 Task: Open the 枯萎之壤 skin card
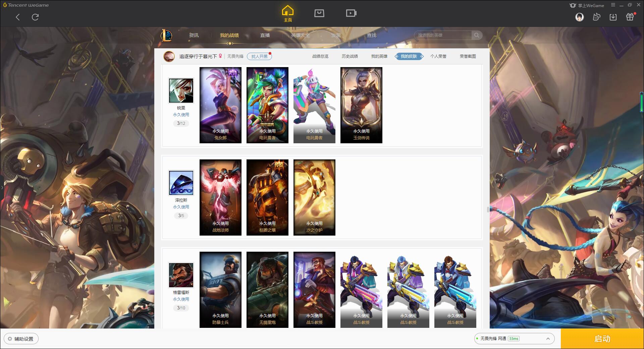point(267,198)
